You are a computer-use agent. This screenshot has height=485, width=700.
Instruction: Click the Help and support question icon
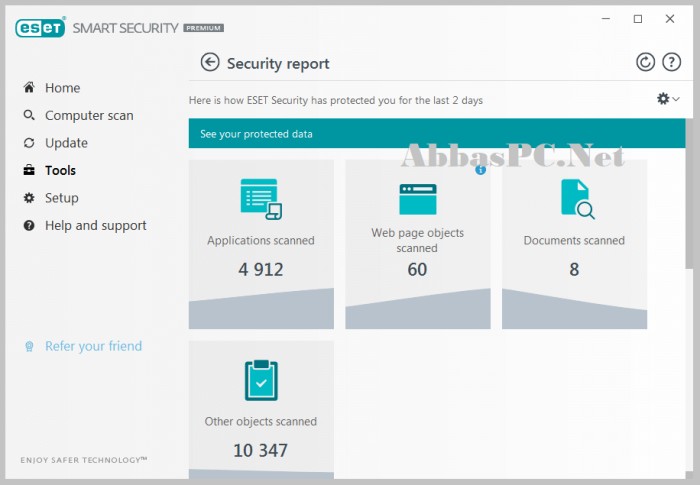tap(29, 226)
